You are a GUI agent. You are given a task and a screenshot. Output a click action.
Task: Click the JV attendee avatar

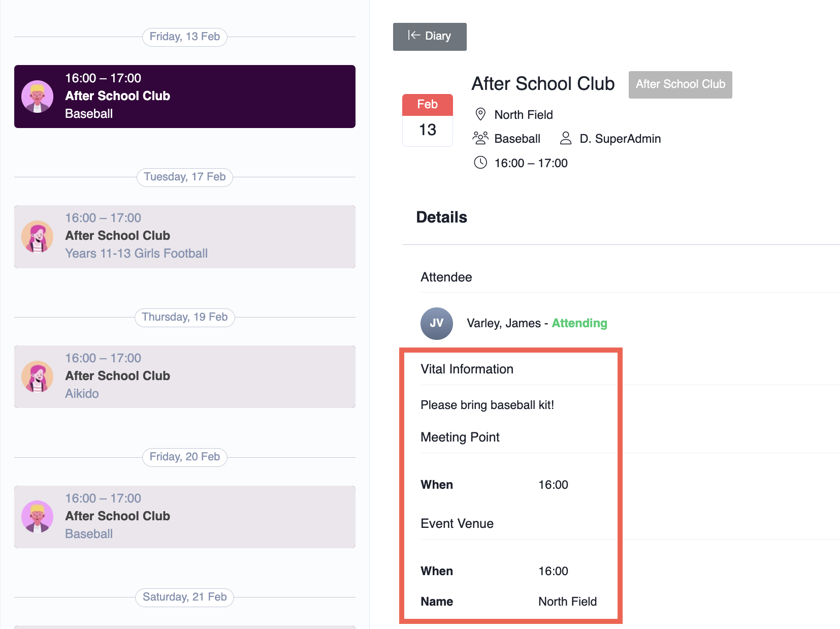click(x=436, y=323)
